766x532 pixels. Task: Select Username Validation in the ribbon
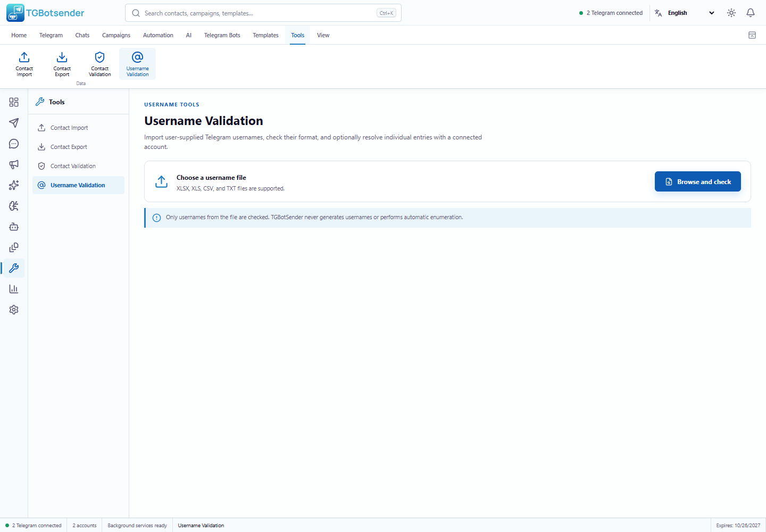pos(138,64)
